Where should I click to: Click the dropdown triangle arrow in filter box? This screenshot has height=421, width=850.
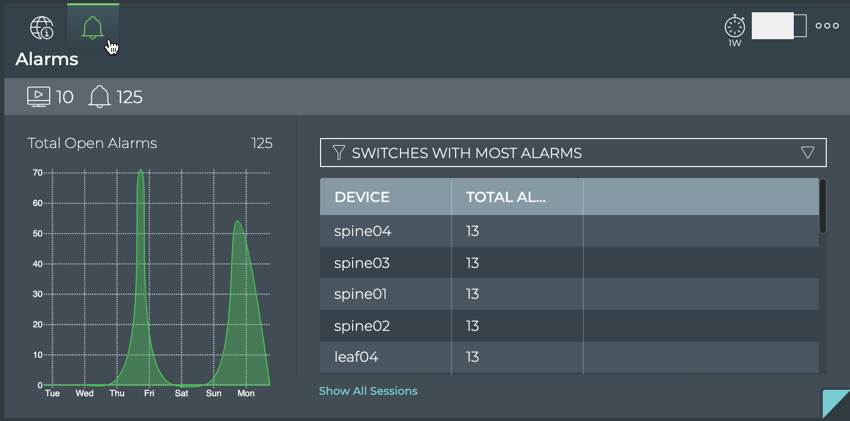pos(808,153)
